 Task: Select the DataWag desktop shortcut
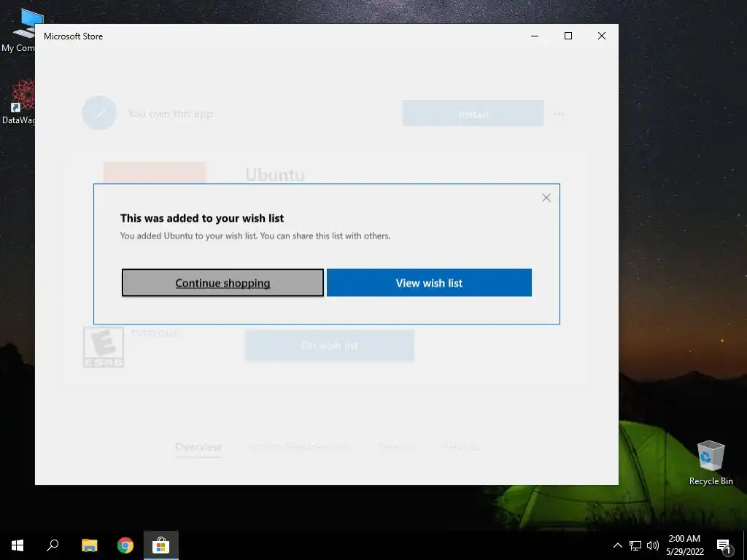coord(18,103)
